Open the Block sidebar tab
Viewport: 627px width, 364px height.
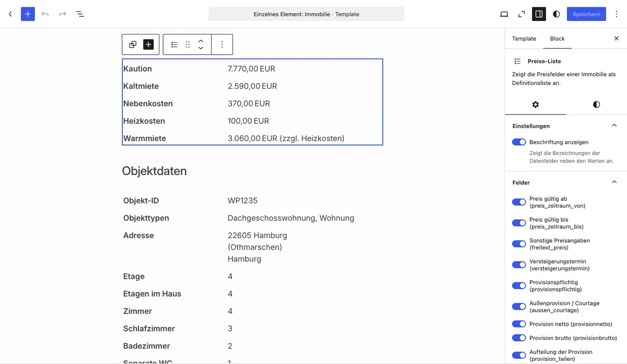558,39
